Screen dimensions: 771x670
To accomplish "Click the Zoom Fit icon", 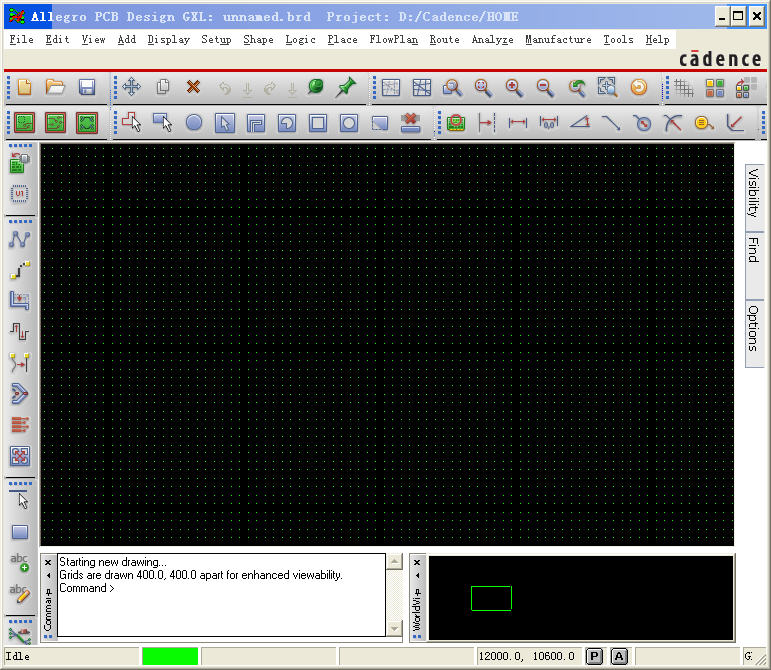I will coord(482,87).
